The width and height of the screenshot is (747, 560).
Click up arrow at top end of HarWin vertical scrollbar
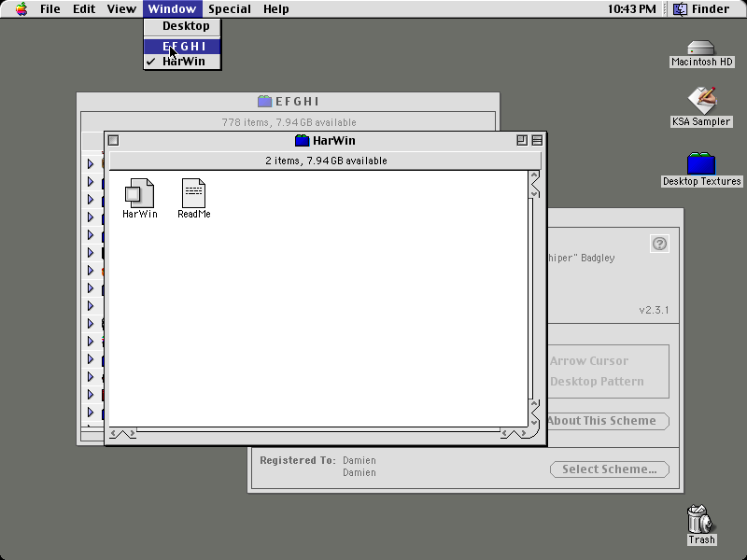(x=533, y=175)
